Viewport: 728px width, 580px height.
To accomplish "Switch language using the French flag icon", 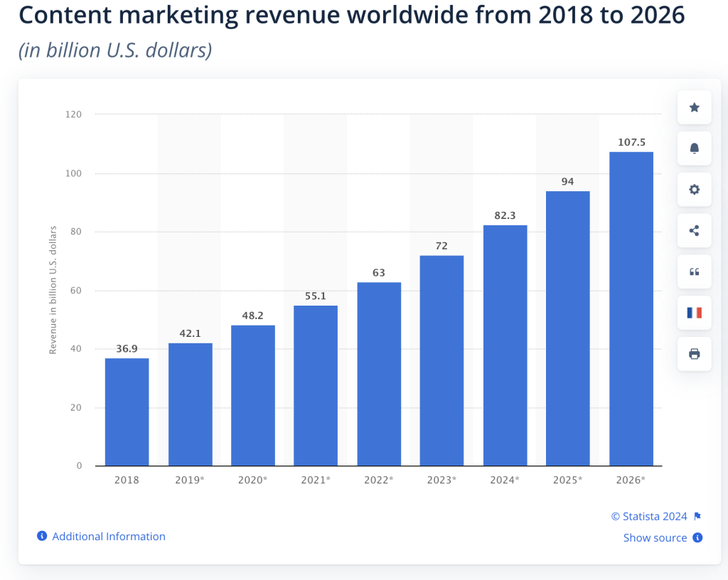I will (693, 313).
